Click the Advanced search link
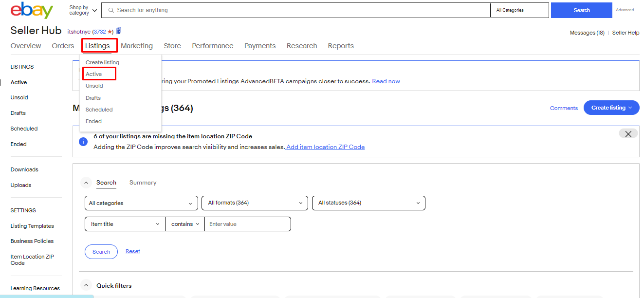Screen dimensions: 644x298 point(625,10)
